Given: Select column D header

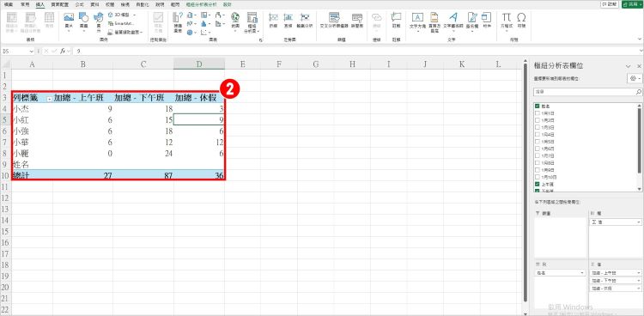Looking at the screenshot, I should pyautogui.click(x=199, y=64).
